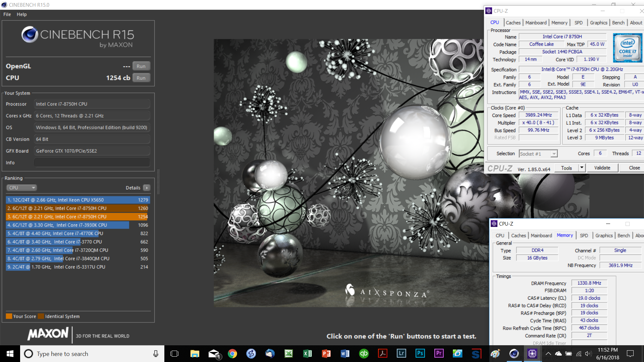Open the volume control tray icon
Image resolution: width=644 pixels, height=362 pixels.
point(588,354)
